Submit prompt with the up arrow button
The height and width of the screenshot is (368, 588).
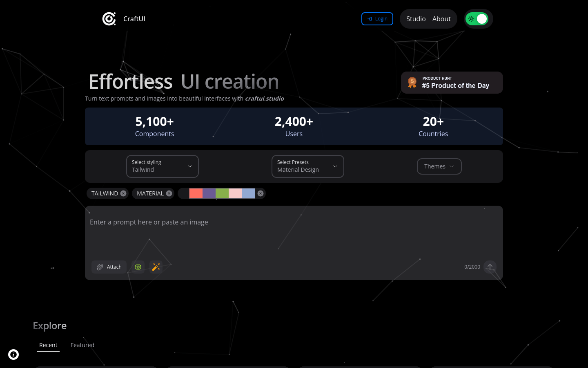tap(490, 267)
